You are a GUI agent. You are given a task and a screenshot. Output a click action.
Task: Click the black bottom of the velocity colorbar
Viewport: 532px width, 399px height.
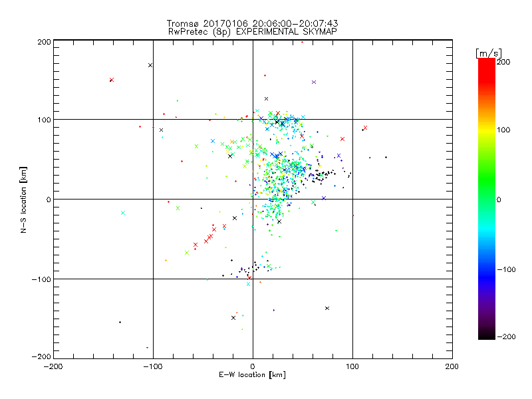click(487, 334)
